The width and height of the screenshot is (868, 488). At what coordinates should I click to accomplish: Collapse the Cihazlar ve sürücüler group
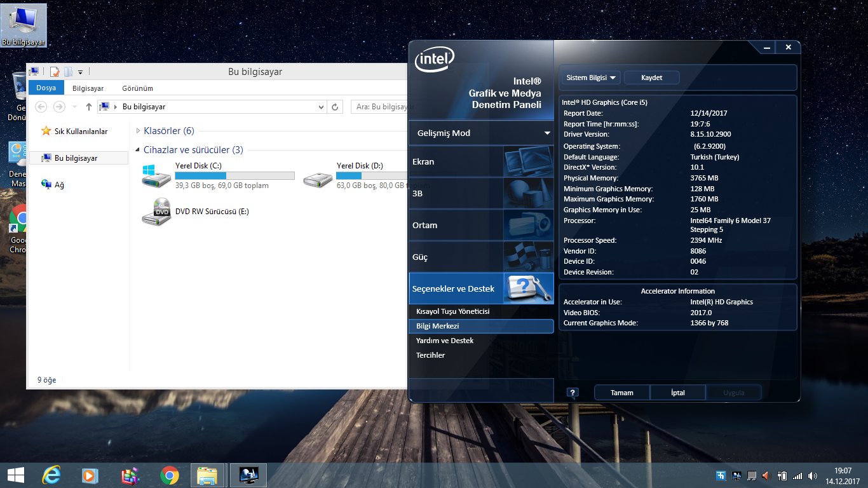point(139,151)
